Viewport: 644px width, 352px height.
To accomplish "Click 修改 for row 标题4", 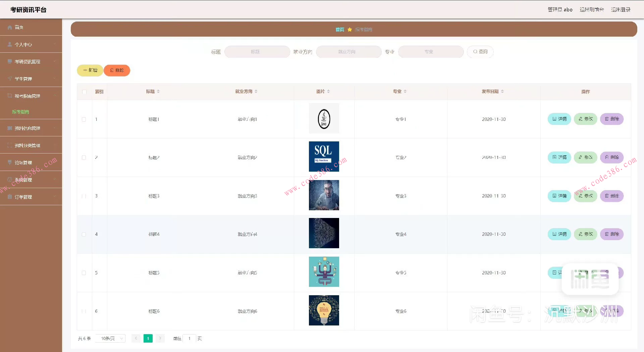I will (586, 234).
